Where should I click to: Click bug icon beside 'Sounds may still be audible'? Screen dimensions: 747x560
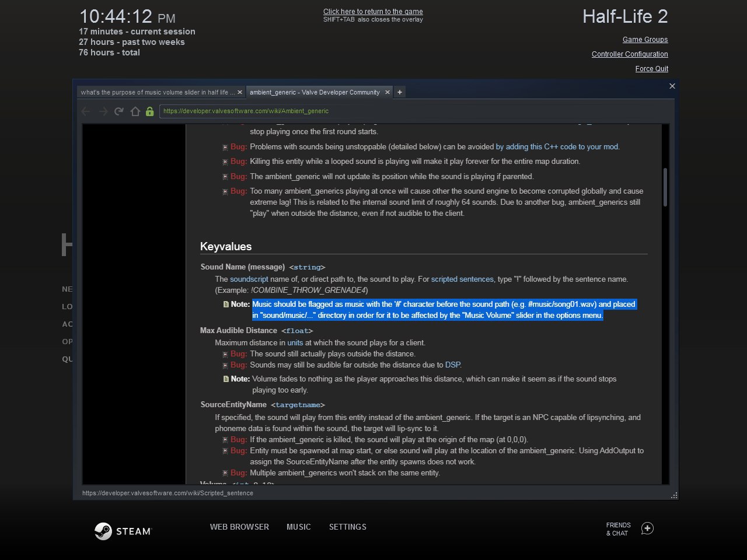coord(225,366)
